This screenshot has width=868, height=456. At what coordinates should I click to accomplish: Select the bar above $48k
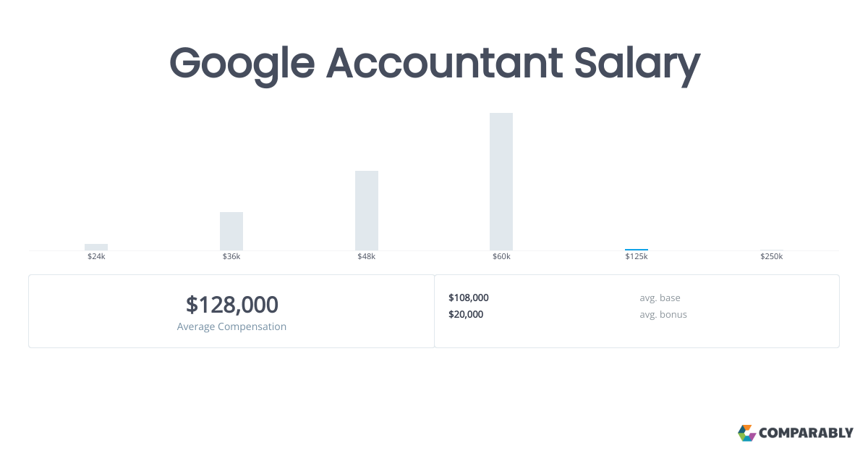[x=367, y=211]
